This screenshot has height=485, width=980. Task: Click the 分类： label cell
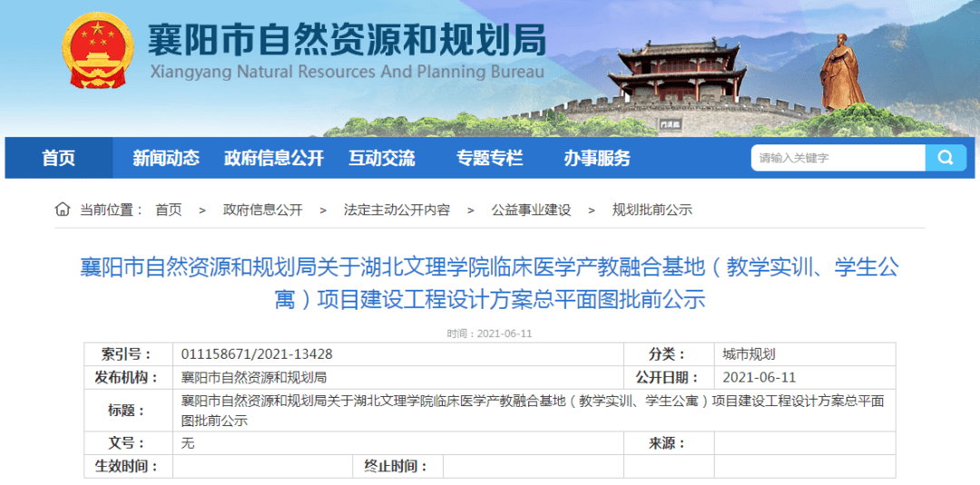pos(669,354)
